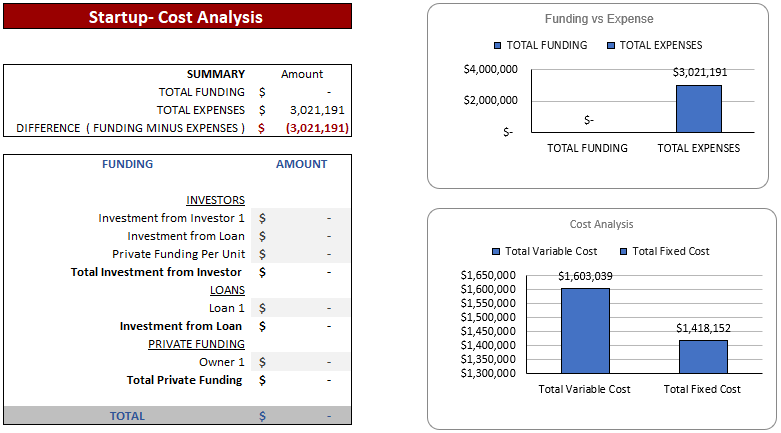The image size is (781, 433).
Task: Select the Funding vs Expense chart title
Action: click(598, 19)
